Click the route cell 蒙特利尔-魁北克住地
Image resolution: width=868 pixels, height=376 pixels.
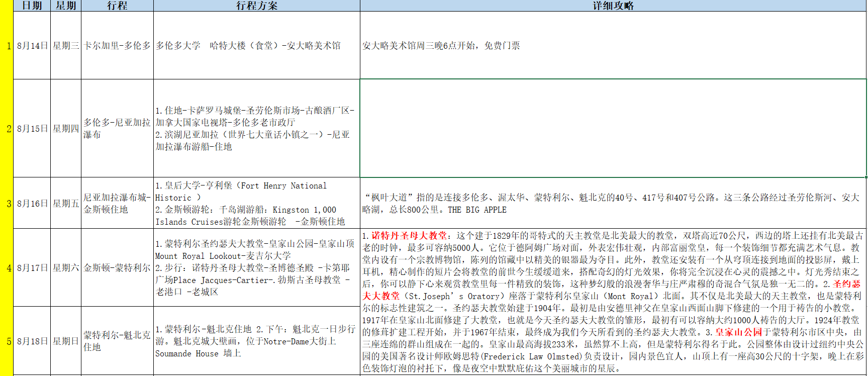tap(117, 341)
